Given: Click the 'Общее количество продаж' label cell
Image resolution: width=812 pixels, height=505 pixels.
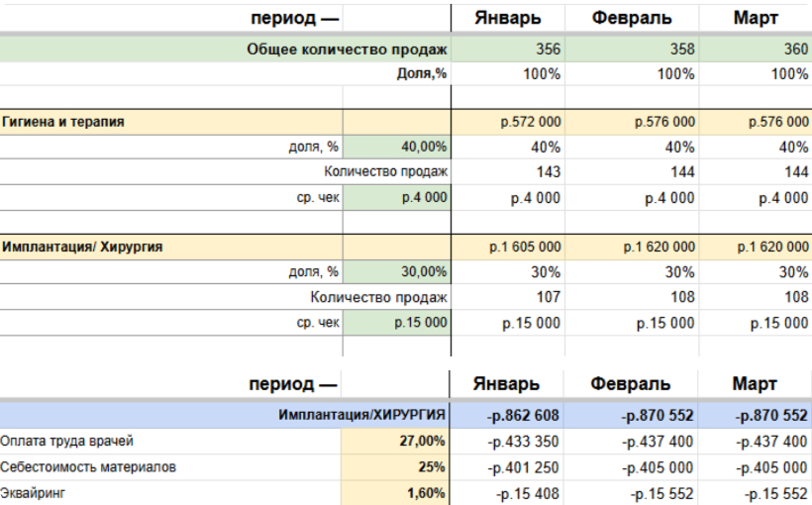Looking at the screenshot, I should 347,50.
